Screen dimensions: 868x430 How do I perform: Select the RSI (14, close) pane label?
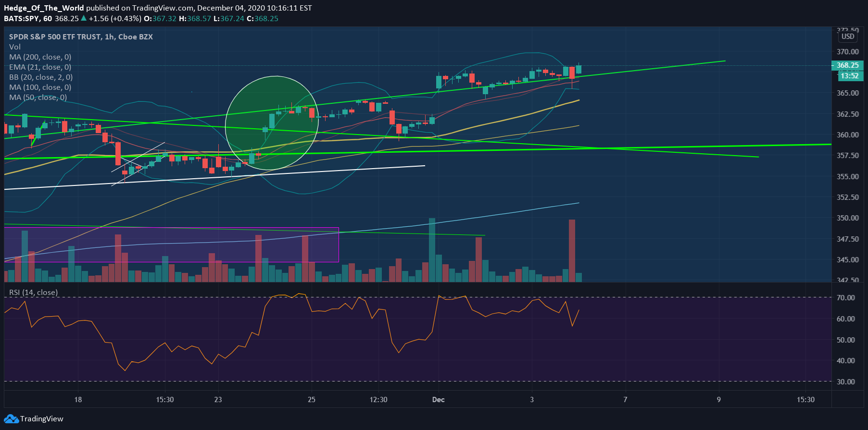tap(34, 293)
